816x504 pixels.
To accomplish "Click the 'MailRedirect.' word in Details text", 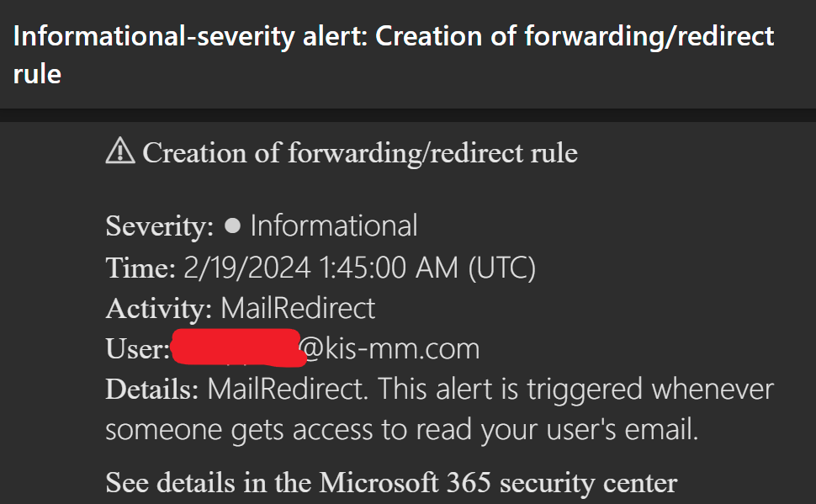I will pos(288,390).
